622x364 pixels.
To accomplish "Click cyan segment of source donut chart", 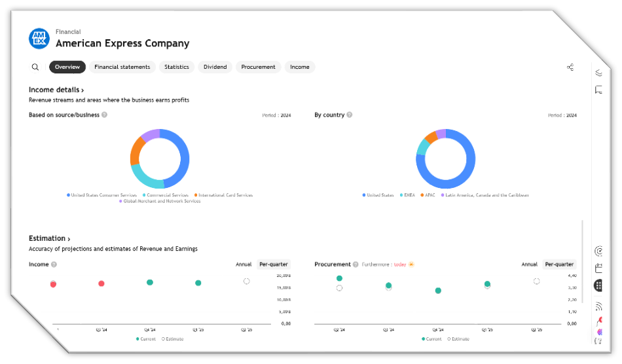I will pyautogui.click(x=146, y=178).
